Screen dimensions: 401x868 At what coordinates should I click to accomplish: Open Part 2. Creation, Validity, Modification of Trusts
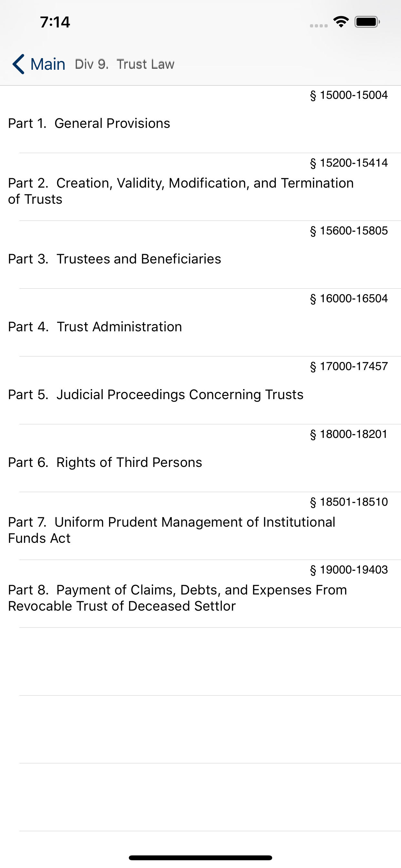180,191
